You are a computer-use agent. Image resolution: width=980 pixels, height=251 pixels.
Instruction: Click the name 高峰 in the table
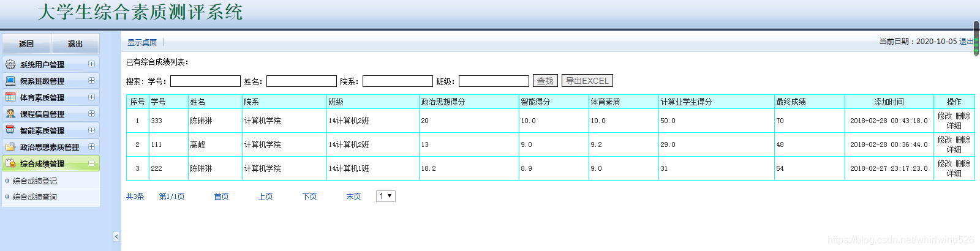coord(197,144)
